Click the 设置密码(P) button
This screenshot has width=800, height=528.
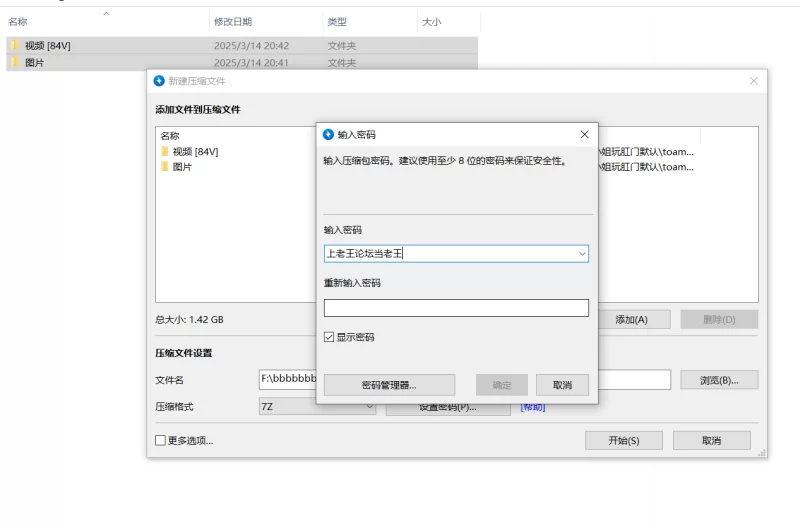448,408
